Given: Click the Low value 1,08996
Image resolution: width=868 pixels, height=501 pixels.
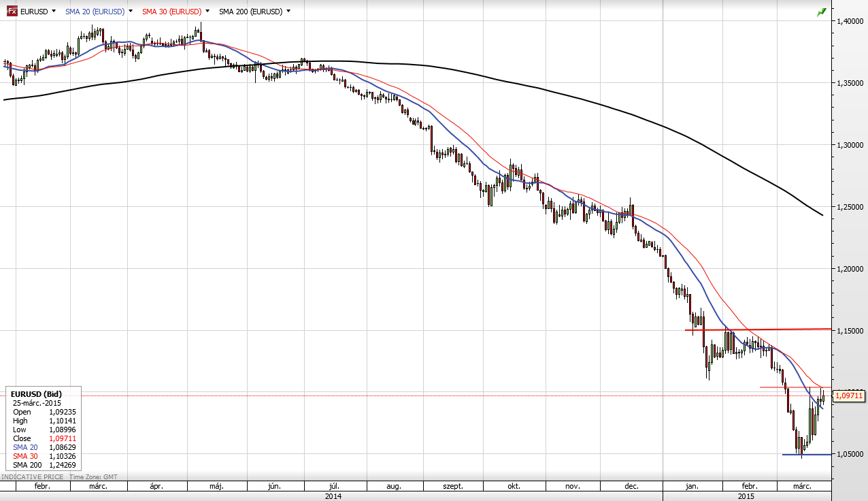Looking at the screenshot, I should coord(62,430).
